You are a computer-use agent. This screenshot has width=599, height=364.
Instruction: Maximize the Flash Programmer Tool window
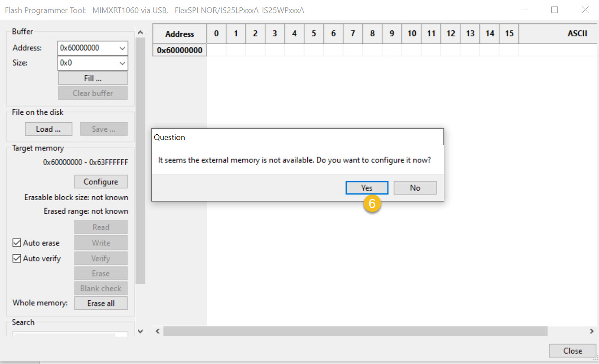coord(554,10)
